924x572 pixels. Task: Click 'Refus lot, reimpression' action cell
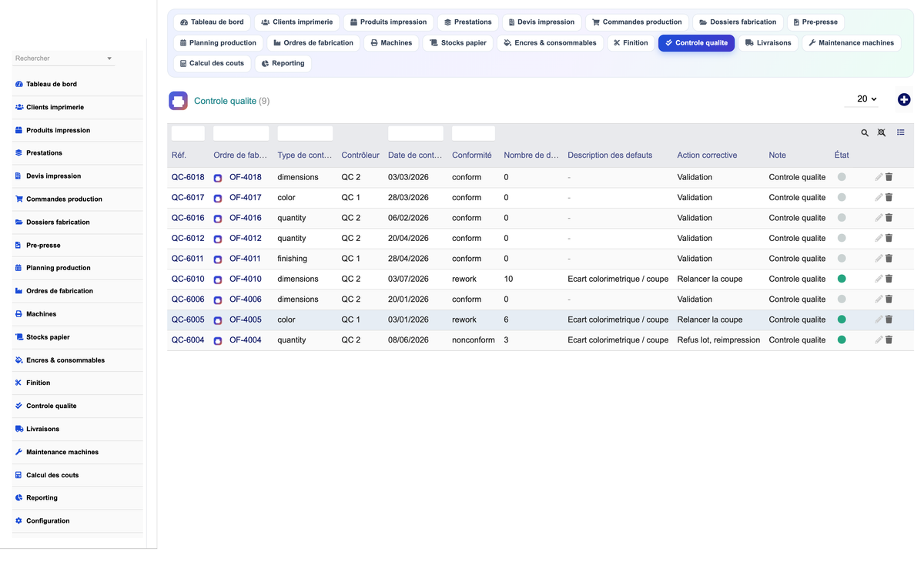tap(718, 340)
